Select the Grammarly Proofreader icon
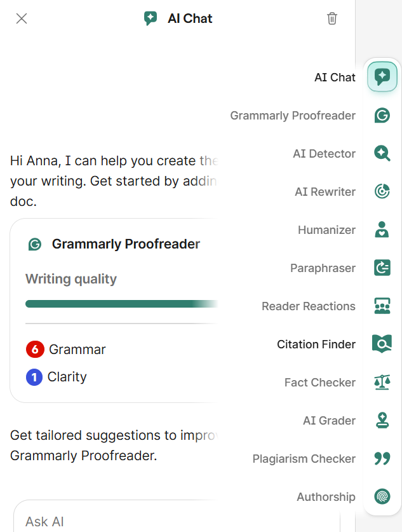The width and height of the screenshot is (402, 532). click(382, 116)
